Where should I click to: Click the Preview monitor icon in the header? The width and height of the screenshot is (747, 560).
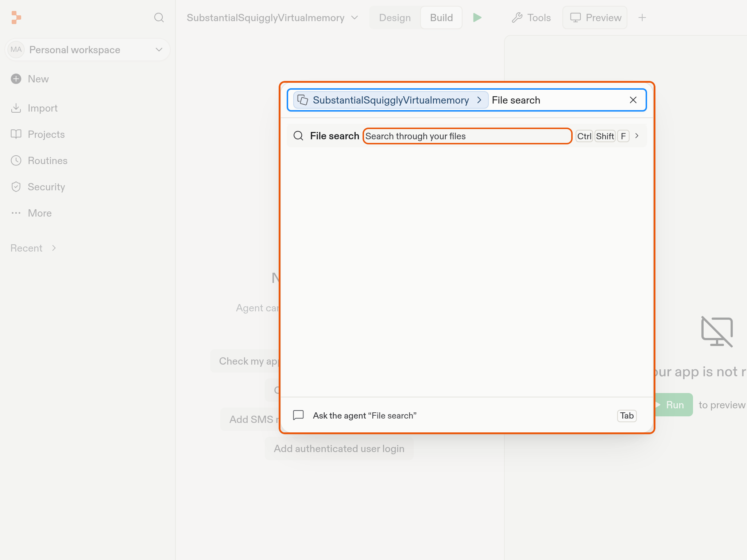575,17
